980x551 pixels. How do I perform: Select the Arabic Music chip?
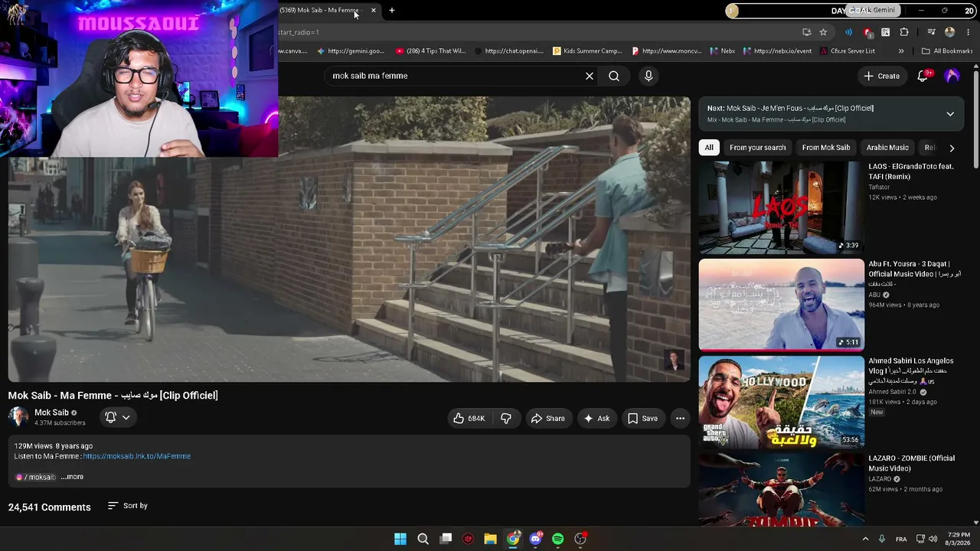coord(887,148)
